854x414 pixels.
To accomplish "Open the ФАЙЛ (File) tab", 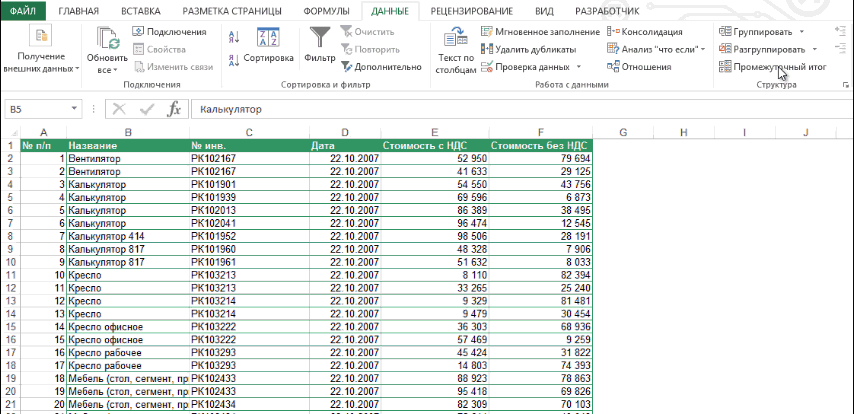I will point(23,11).
